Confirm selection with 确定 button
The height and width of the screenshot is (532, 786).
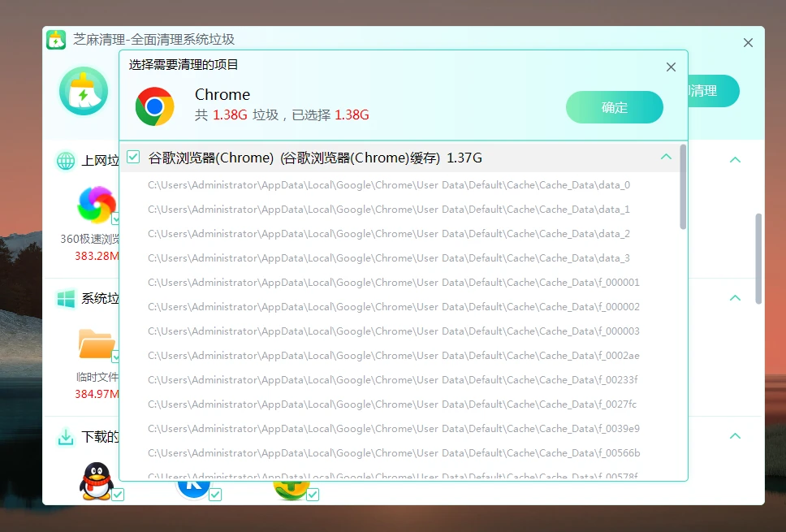(x=614, y=107)
